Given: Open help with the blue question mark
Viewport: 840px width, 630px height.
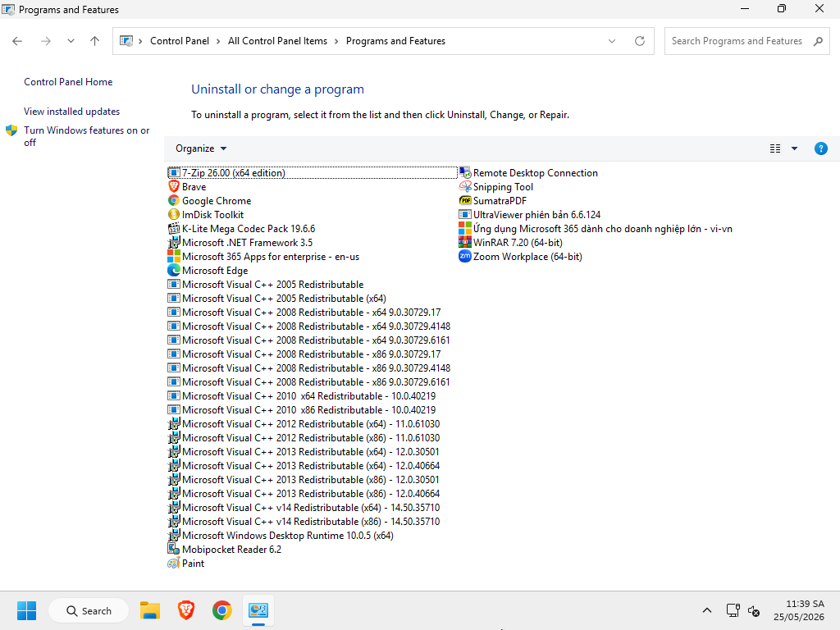Looking at the screenshot, I should [820, 148].
